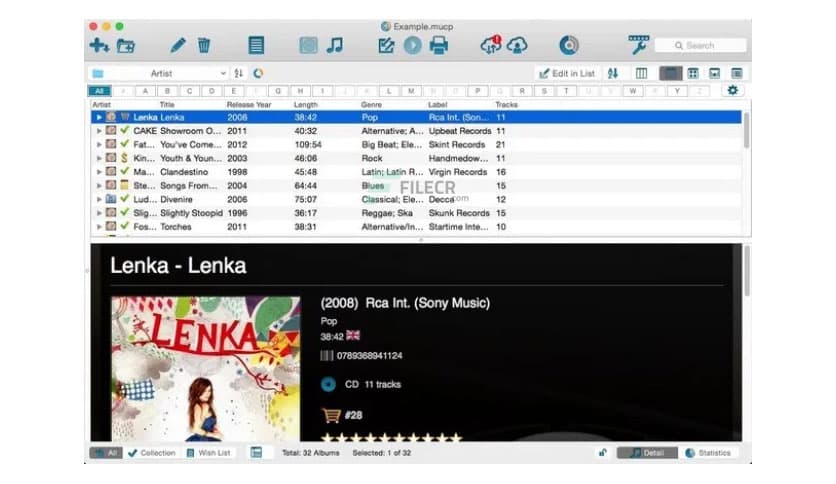Click the sort arrows icon near Edit in List
836x484 pixels.
pos(613,74)
